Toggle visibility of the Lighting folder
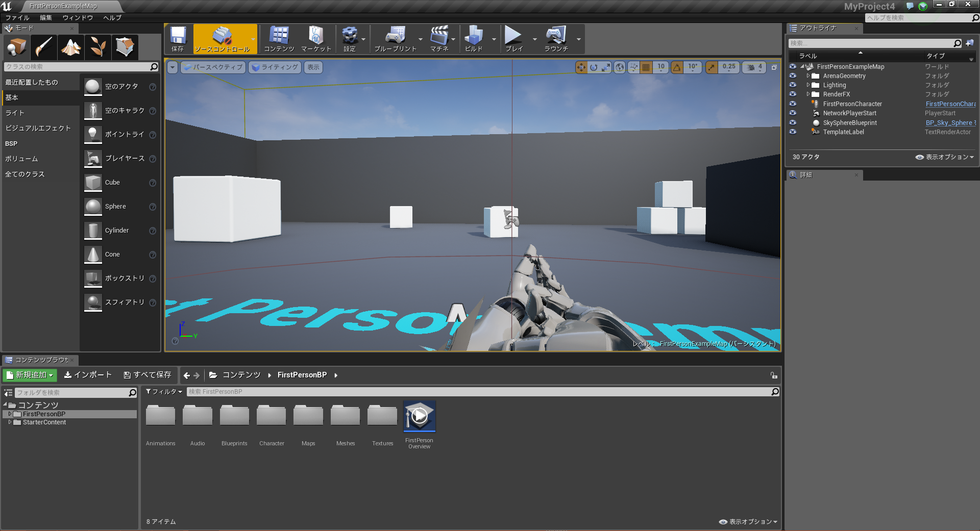This screenshot has width=980, height=531. point(793,85)
